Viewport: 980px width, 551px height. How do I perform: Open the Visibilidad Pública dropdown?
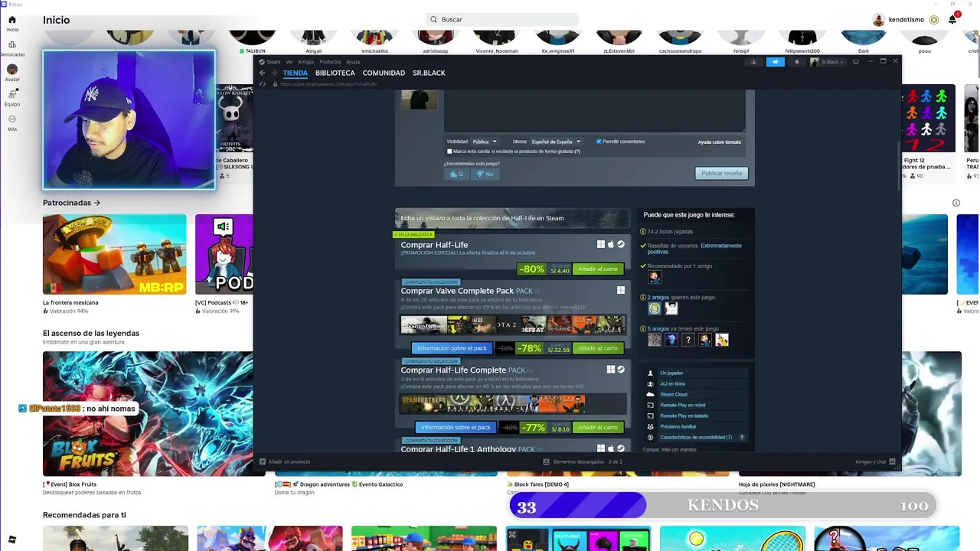pos(485,142)
